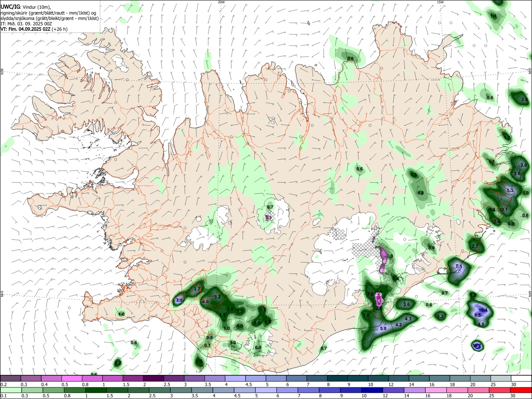The width and height of the screenshot is (532, 399).
Task: Click the 4.9 value below 8.5
Action: (481, 325)
